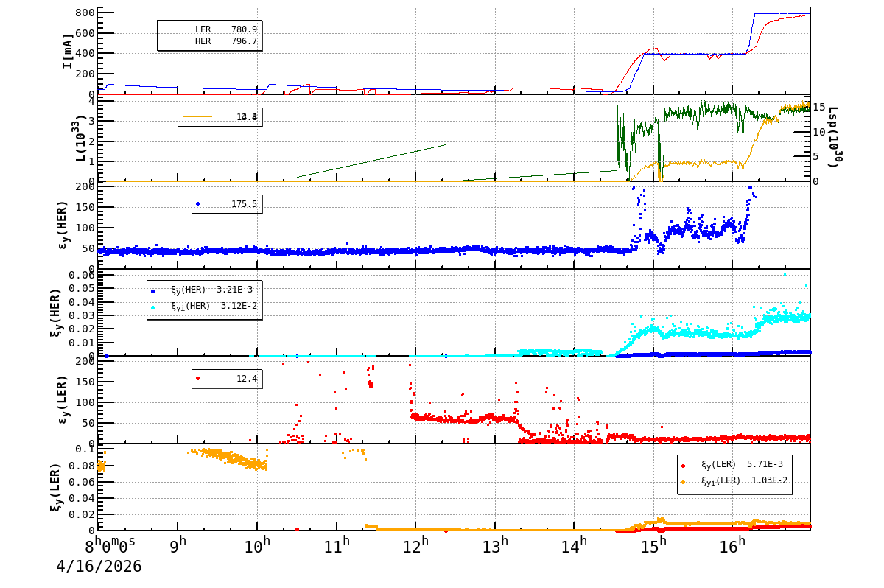Click the "15" tick on the Lsp right axis
Screen dimensions: 884x588
click(820, 107)
